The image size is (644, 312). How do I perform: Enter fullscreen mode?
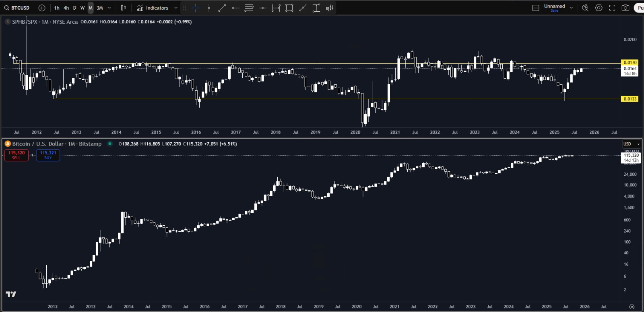(612, 8)
